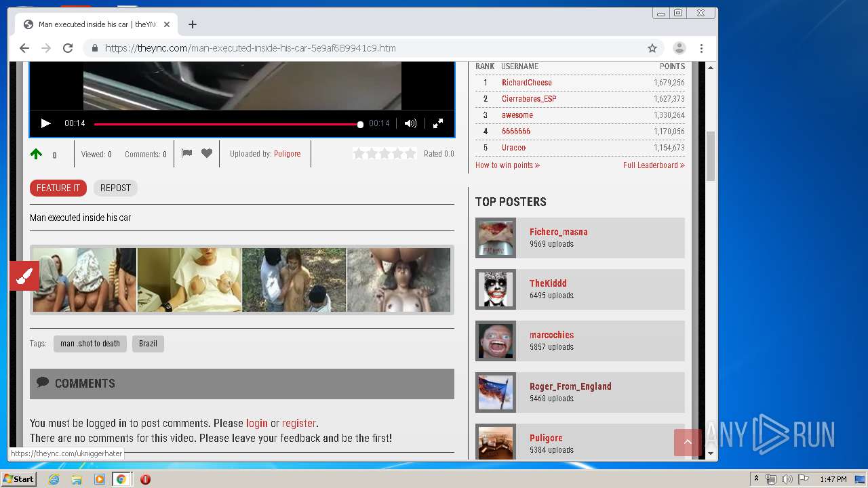Upvote with the green arrow
The image size is (868, 488).
(x=36, y=155)
